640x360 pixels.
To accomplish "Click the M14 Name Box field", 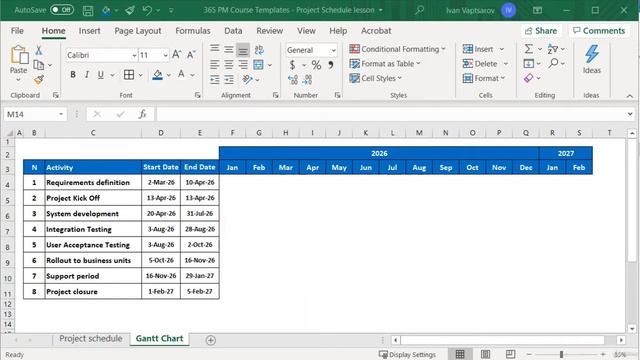I will click(x=30, y=114).
